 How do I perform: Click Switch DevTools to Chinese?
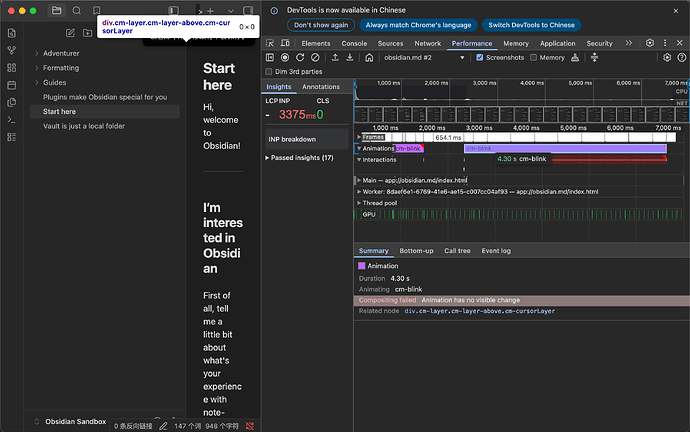[532, 25]
